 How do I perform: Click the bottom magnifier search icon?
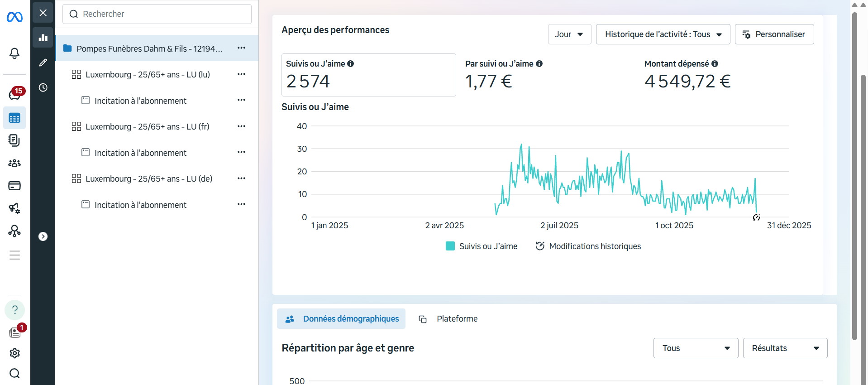(14, 373)
